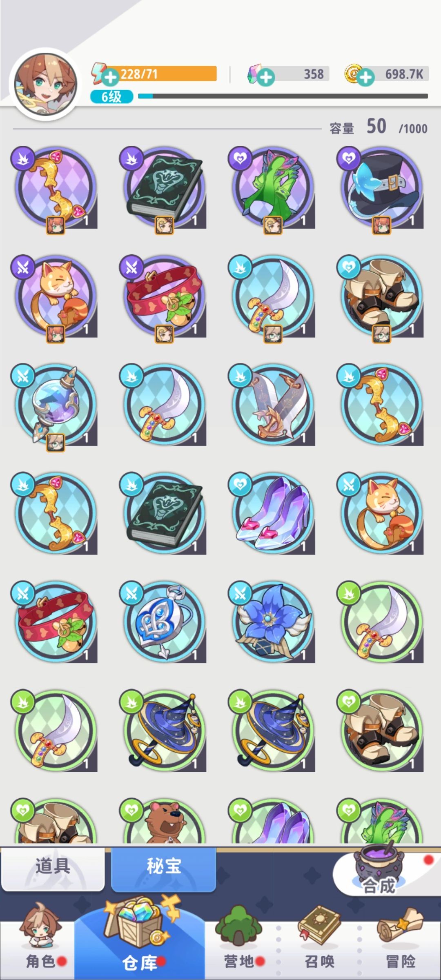Open the player avatar portrait
This screenshot has height=980, width=441.
[45, 85]
